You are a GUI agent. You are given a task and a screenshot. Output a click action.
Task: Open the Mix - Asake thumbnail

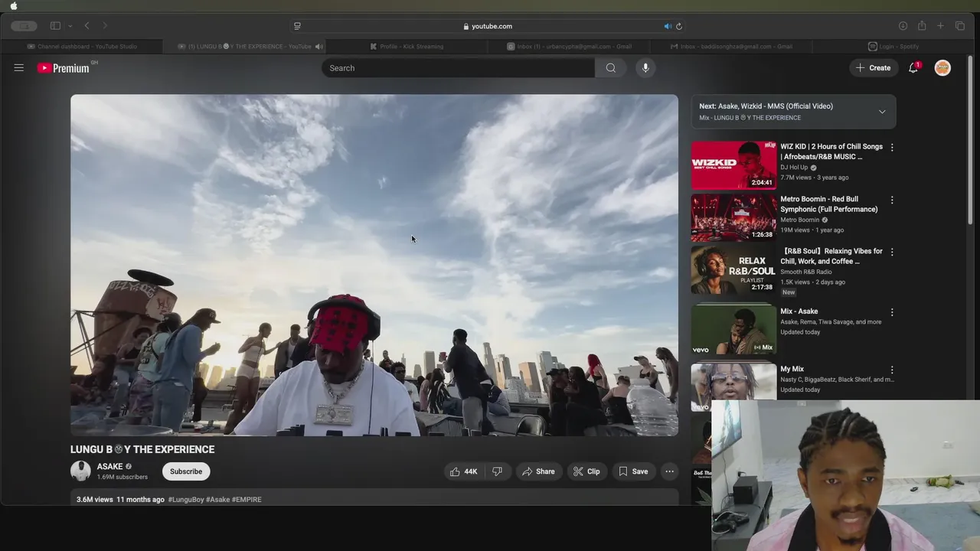[x=733, y=330]
